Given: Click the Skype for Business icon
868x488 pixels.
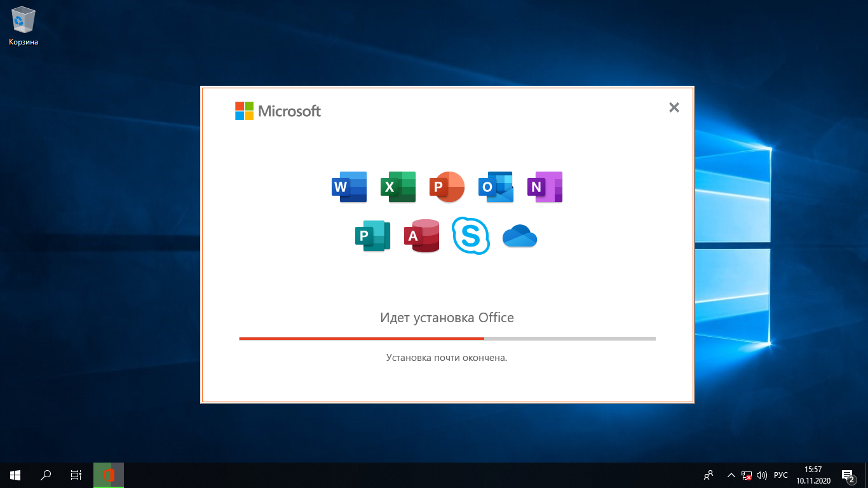Looking at the screenshot, I should coord(471,236).
